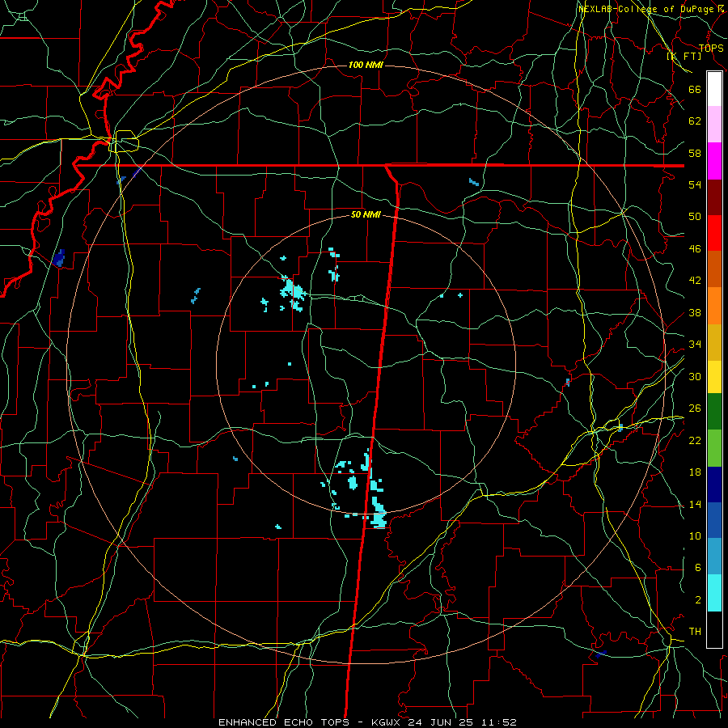Click the "100 NMI" range ring label

tap(366, 65)
